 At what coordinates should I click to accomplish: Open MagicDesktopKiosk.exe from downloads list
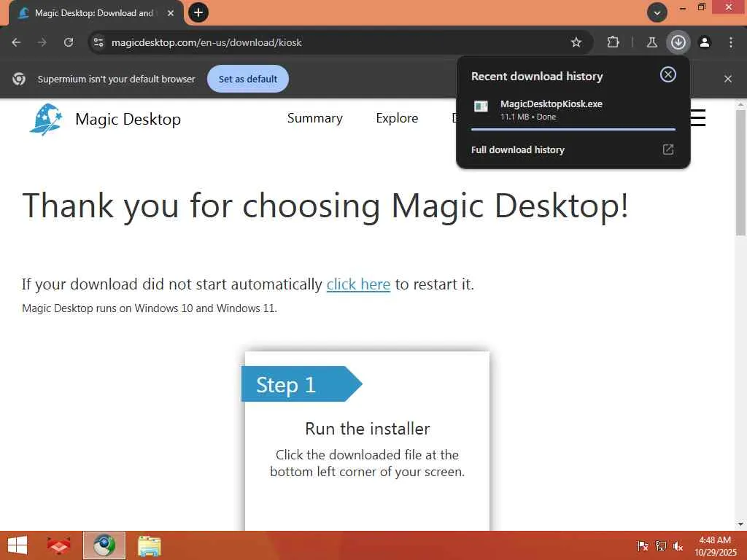click(x=573, y=109)
